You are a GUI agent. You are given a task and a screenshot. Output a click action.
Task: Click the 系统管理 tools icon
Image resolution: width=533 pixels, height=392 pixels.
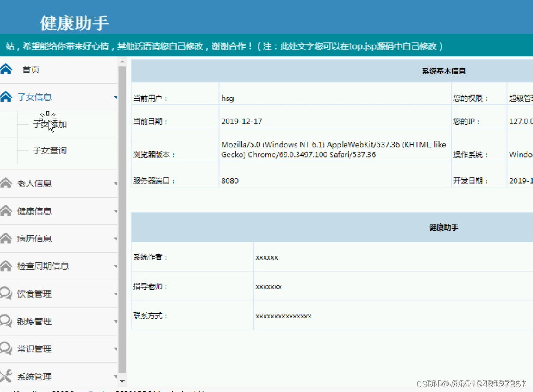pos(6,376)
